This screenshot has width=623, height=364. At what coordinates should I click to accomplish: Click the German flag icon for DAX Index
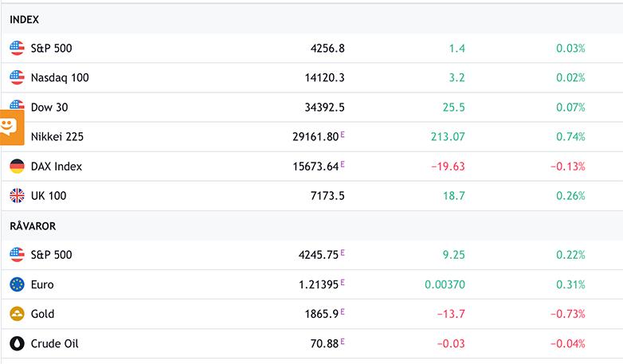click(17, 166)
